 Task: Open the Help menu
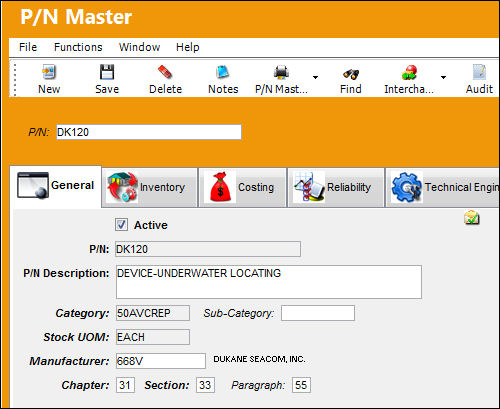[188, 47]
